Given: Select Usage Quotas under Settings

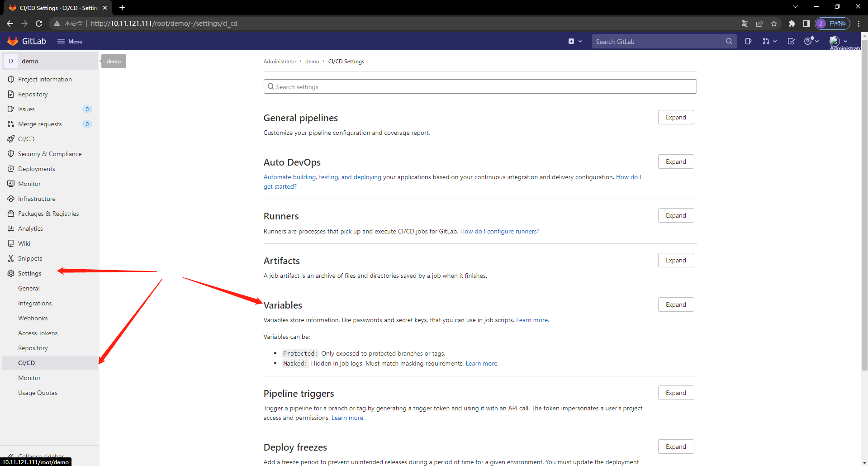Looking at the screenshot, I should [x=50, y=393].
